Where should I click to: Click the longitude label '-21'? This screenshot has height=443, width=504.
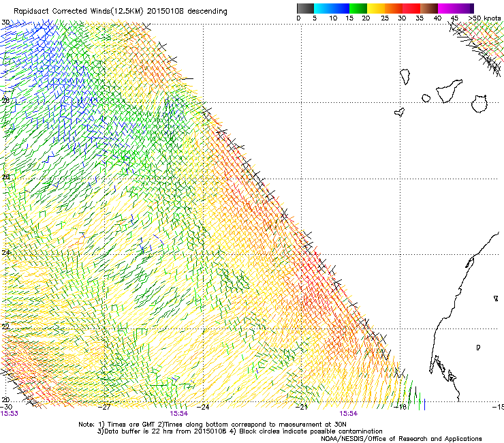click(301, 407)
